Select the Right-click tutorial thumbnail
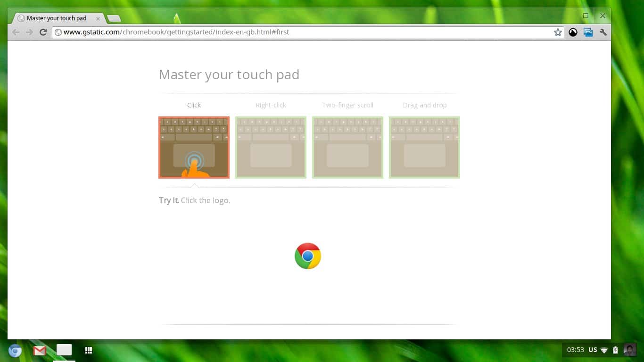The width and height of the screenshot is (644, 362). (271, 148)
